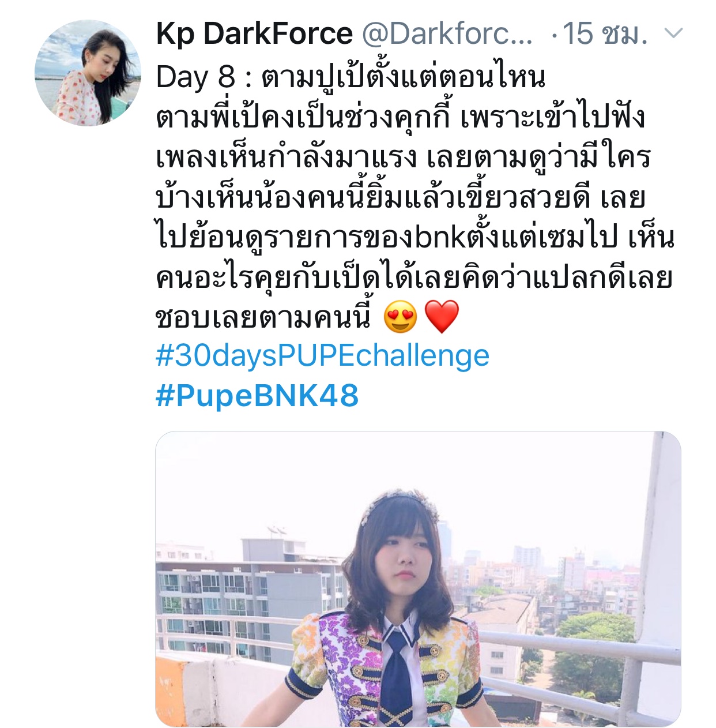Click the navy tie in the photo
Screen dimensions: 716x728
398,675
